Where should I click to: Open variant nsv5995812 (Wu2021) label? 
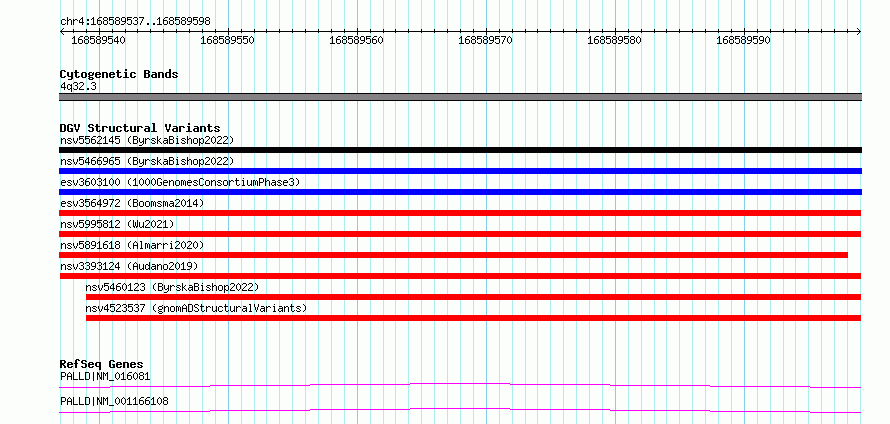click(x=117, y=224)
